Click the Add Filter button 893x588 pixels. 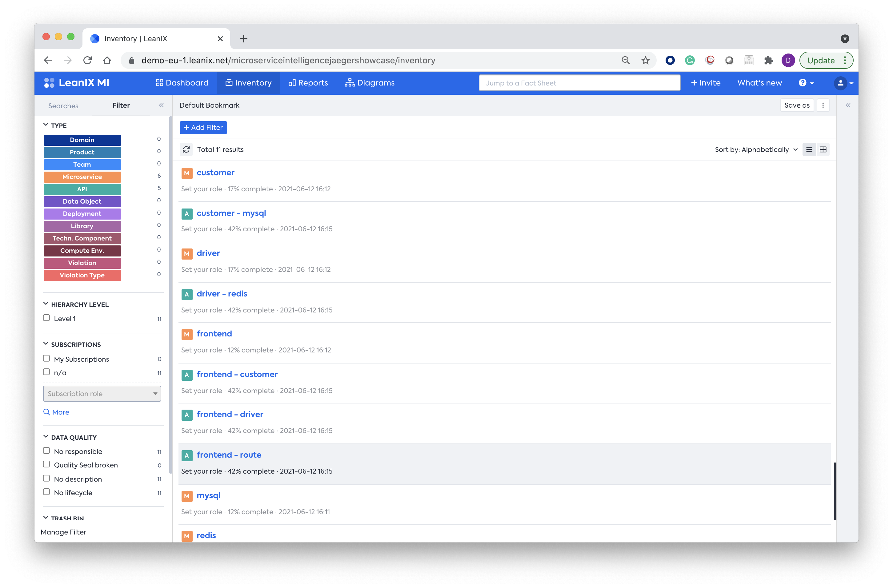203,128
